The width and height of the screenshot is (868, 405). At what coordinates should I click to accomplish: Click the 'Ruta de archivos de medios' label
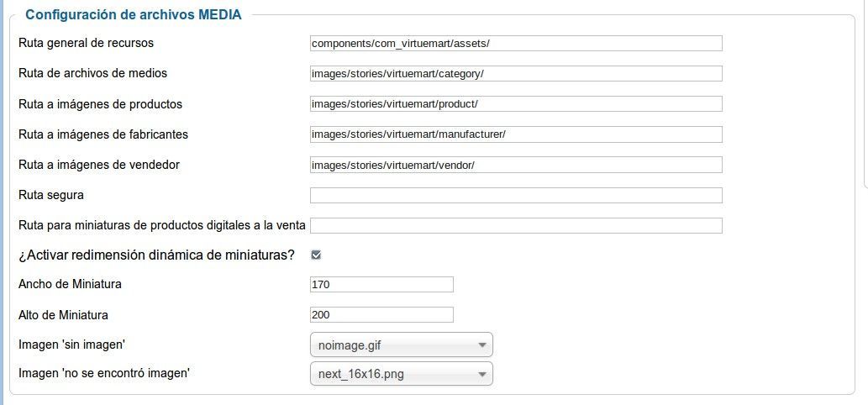(92, 73)
